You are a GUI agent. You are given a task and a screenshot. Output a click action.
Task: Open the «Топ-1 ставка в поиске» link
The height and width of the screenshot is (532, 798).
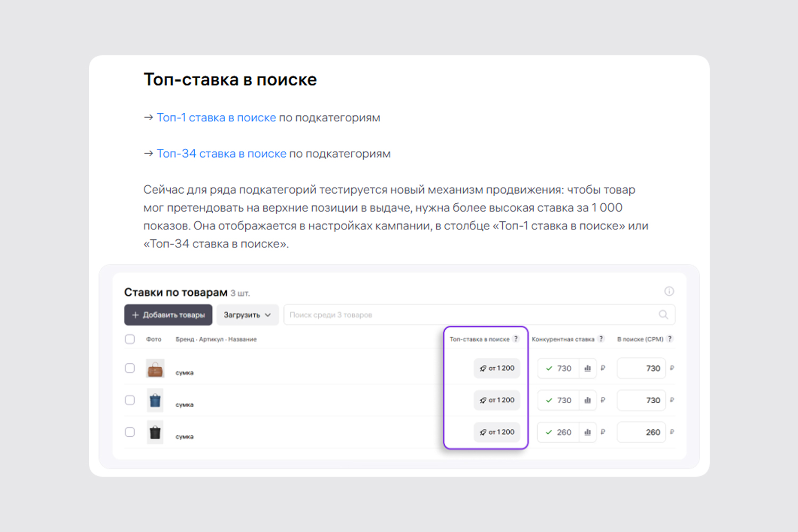coord(216,118)
